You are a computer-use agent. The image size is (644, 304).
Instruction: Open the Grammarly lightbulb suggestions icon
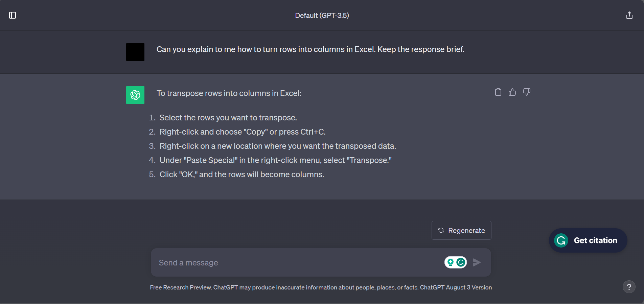click(x=451, y=262)
